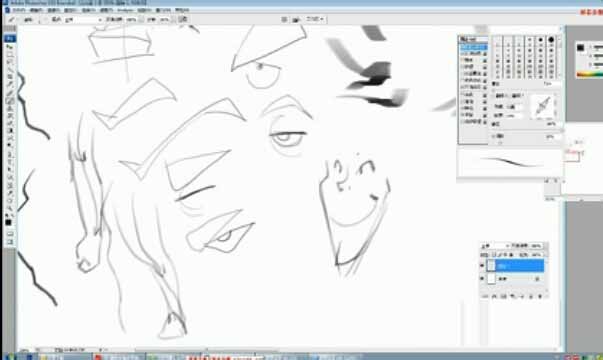Click foreground color swatch in toolbox
Viewport: 603px width, 360px height.
point(8,222)
